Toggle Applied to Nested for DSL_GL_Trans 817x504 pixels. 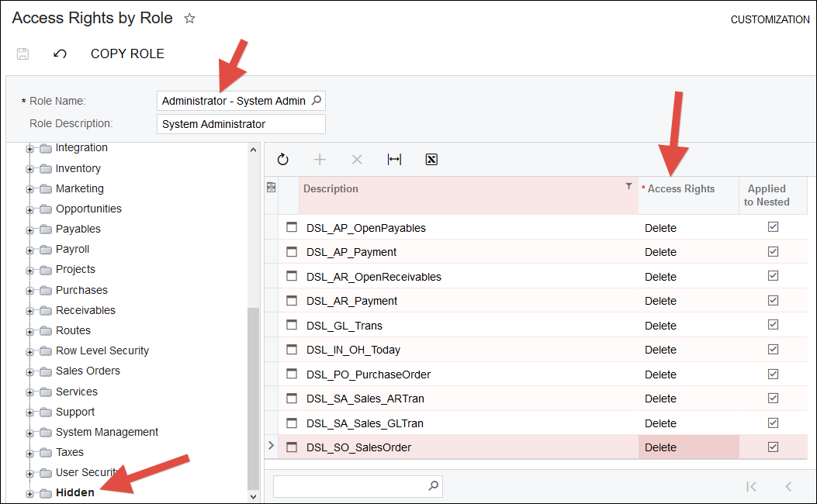click(773, 325)
